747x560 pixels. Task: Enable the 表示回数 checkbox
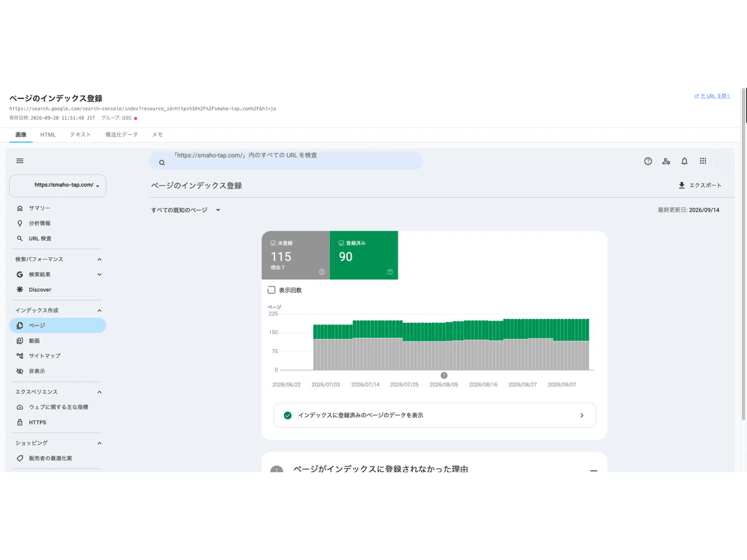click(x=271, y=290)
